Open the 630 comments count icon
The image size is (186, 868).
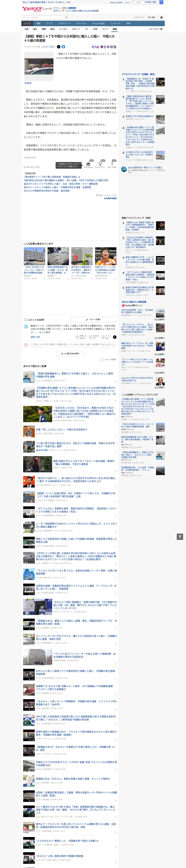(x=45, y=47)
